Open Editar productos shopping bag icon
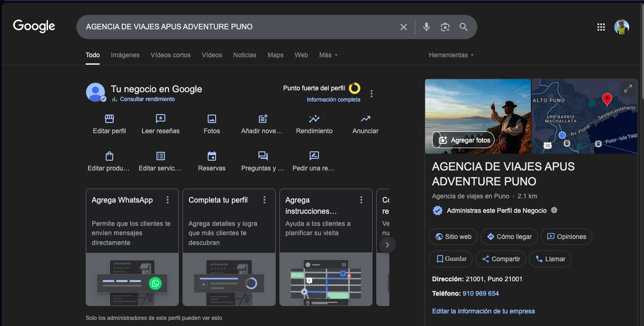 [x=109, y=156]
